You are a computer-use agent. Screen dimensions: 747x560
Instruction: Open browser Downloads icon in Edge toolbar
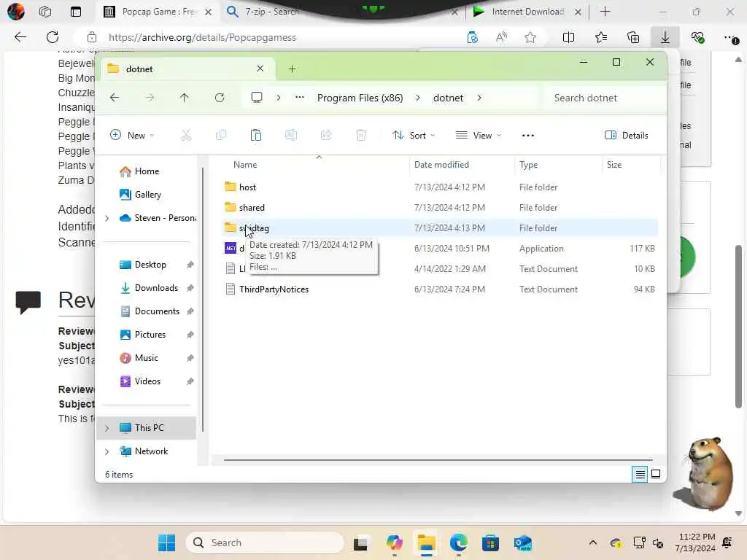point(665,38)
